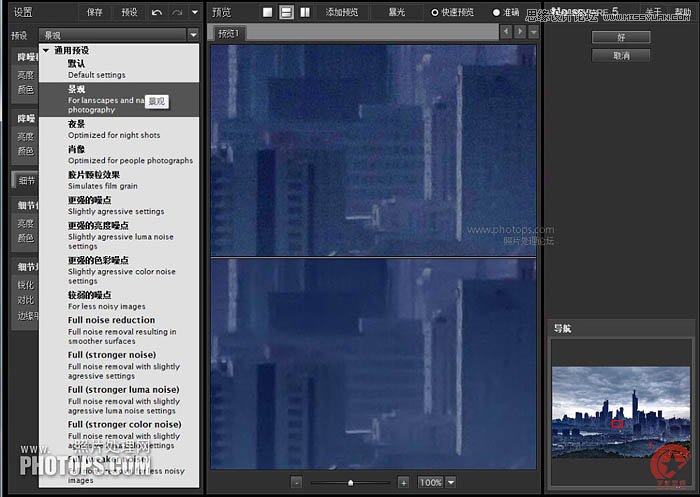This screenshot has width=700, height=497.
Task: Choose the 较弱的噪点 less noisy preset
Action: (119, 301)
